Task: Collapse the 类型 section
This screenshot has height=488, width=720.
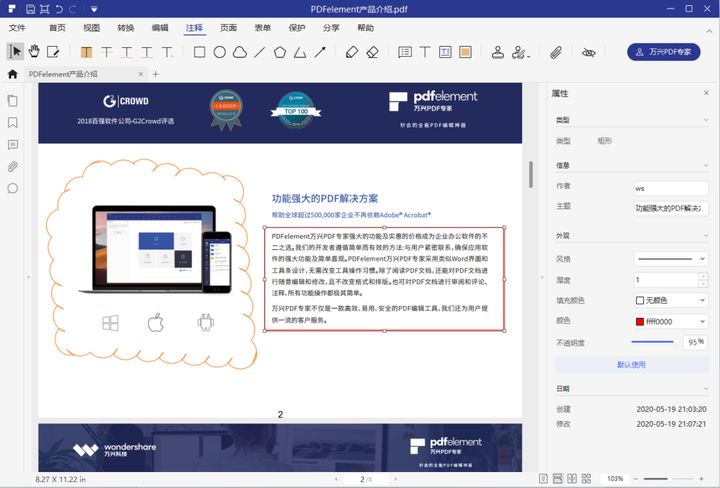Action: point(706,120)
